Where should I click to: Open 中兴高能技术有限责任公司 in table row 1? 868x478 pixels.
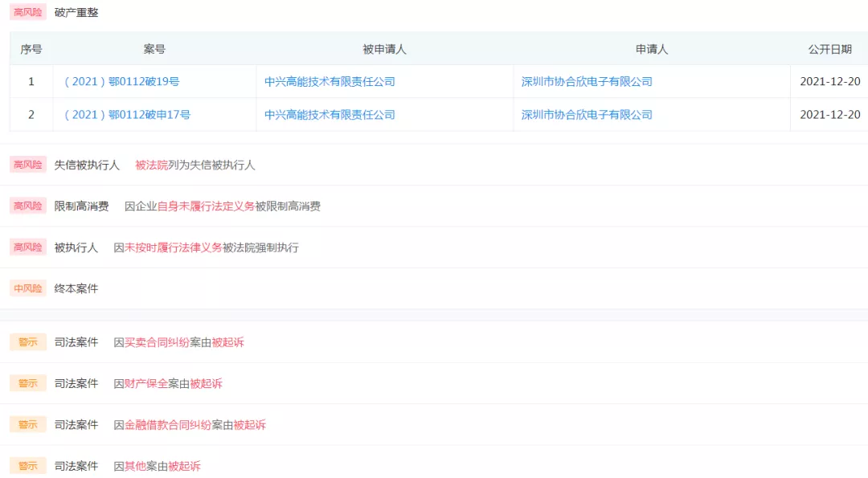pos(330,82)
